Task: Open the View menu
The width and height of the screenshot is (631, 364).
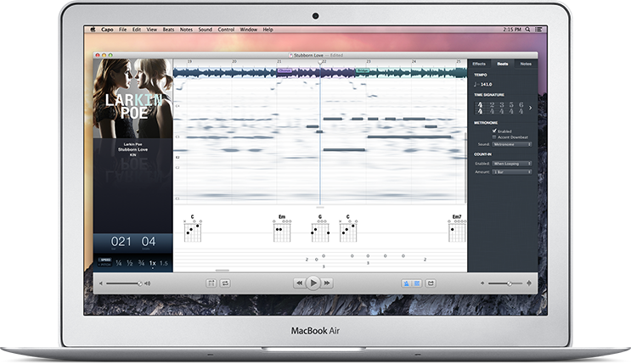Action: click(x=152, y=30)
